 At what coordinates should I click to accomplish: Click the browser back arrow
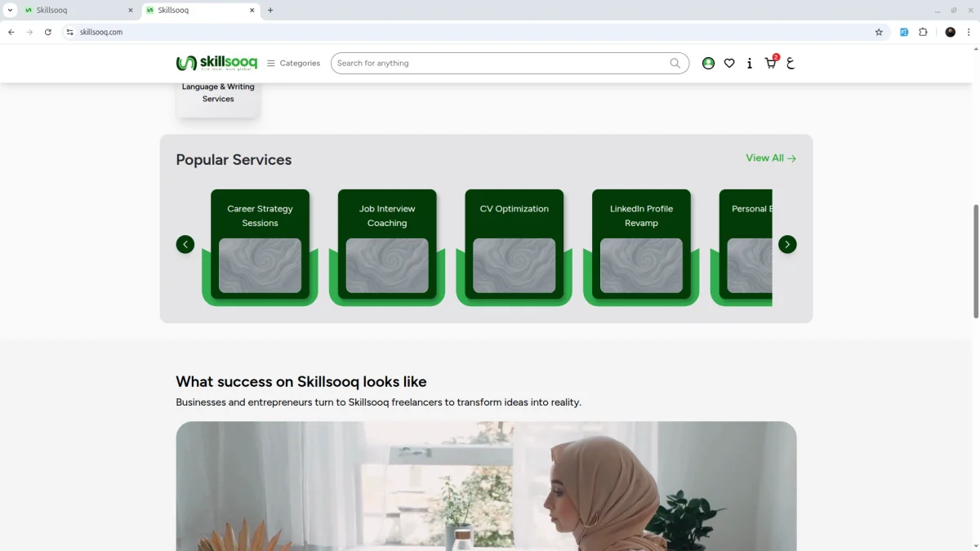(x=11, y=32)
